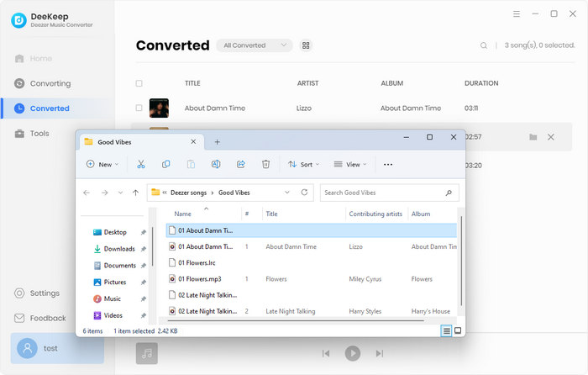Open output folder for the highlighted song
Viewport: 588px width, 375px height.
point(533,137)
